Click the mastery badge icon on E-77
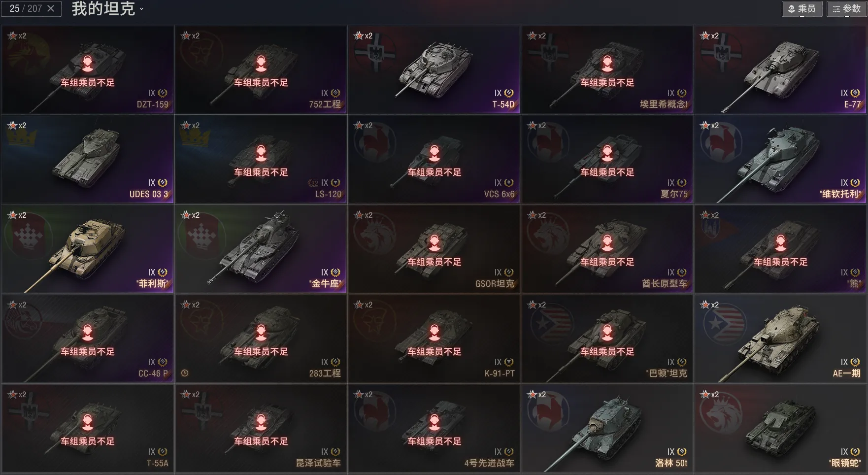Viewport: 868px width, 475px height. pos(855,93)
